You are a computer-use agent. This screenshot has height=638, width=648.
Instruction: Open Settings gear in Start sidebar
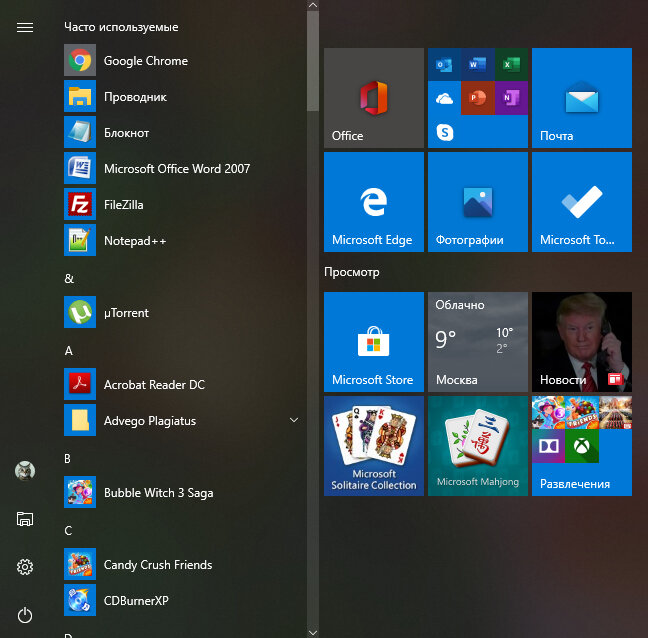tap(25, 567)
